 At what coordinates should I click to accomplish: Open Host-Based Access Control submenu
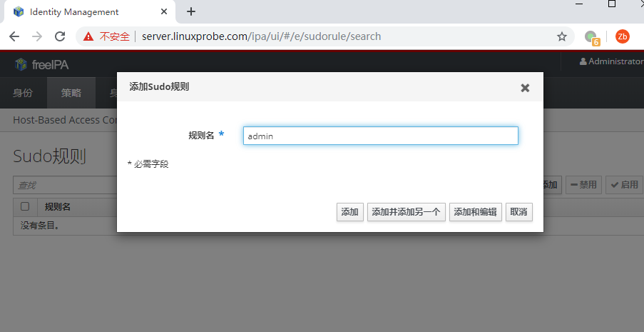(x=65, y=120)
